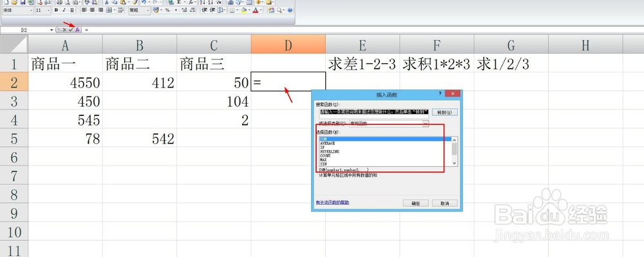Screen dimensions: 644x257
Task: Select column A header
Action: click(x=65, y=44)
